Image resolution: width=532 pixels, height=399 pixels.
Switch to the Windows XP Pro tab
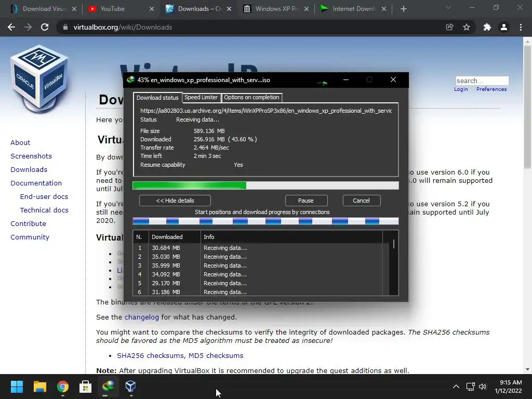pyautogui.click(x=276, y=9)
